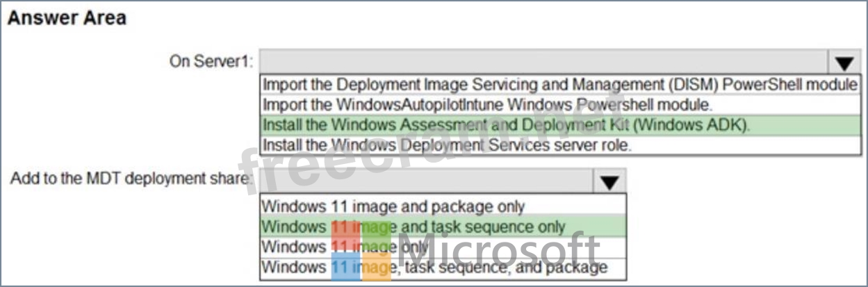The width and height of the screenshot is (868, 287).
Task: Click the Microsoft wordmark text
Action: [x=498, y=252]
